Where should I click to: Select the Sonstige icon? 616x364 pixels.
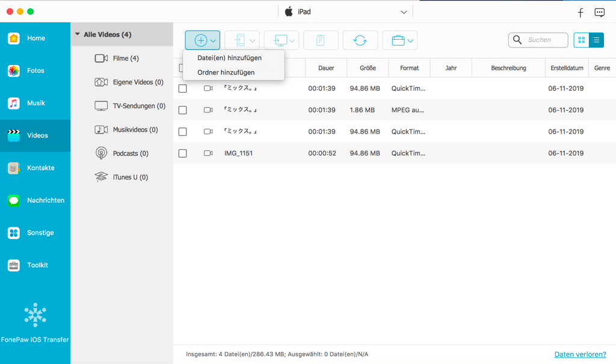coord(14,233)
